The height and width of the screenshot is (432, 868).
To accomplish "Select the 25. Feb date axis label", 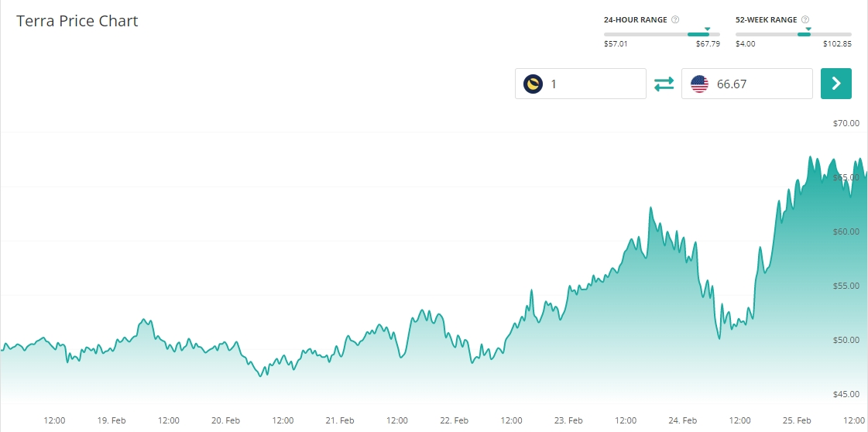I will click(x=798, y=420).
